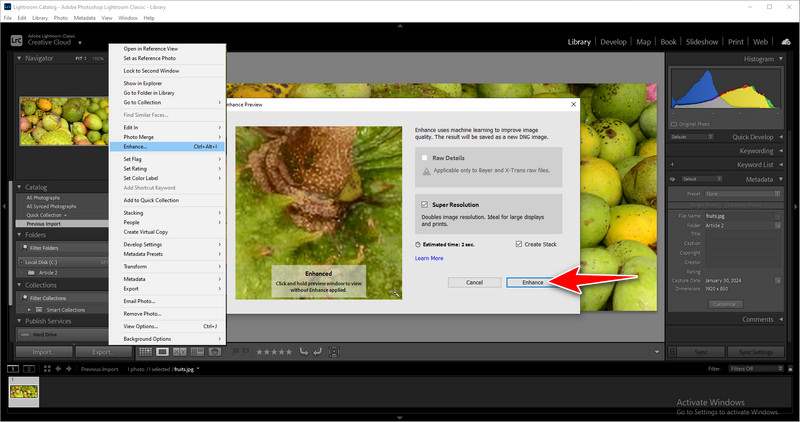Rotate photo counterclockwise in toolbar
800x422 pixels.
point(304,351)
